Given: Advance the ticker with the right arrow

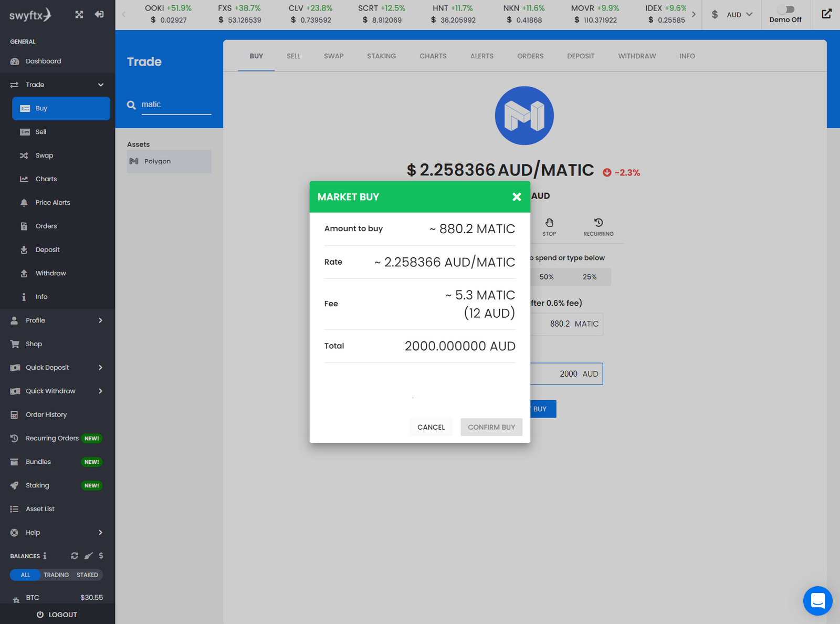Looking at the screenshot, I should (694, 15).
